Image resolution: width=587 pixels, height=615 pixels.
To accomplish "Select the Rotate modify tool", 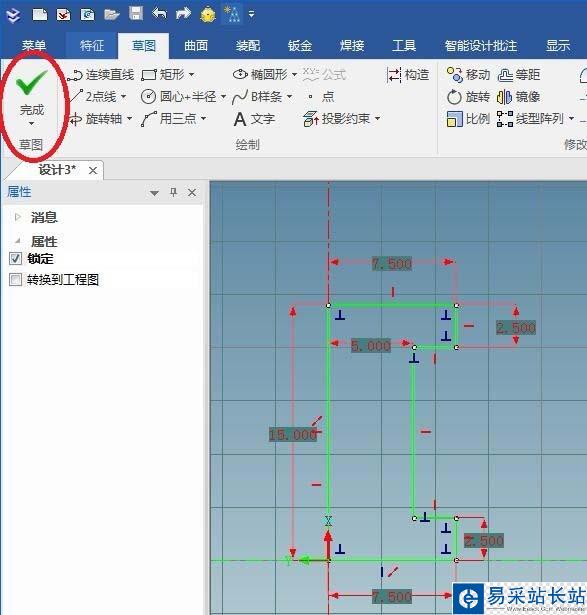I will click(468, 96).
